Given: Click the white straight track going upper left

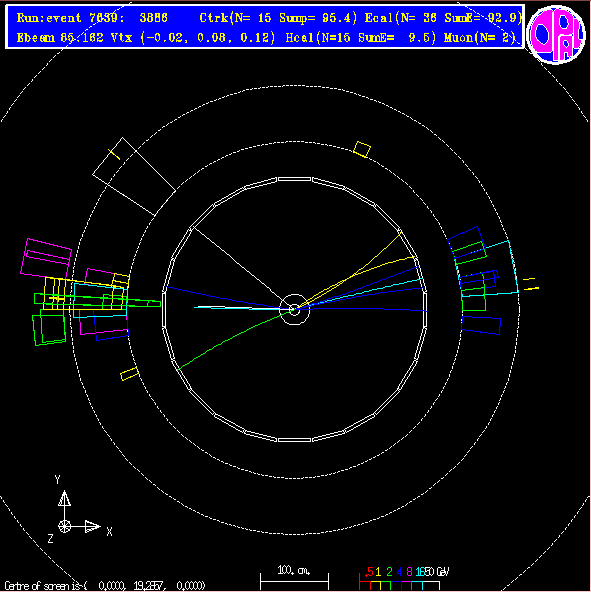Looking at the screenshot, I should pos(241,268).
